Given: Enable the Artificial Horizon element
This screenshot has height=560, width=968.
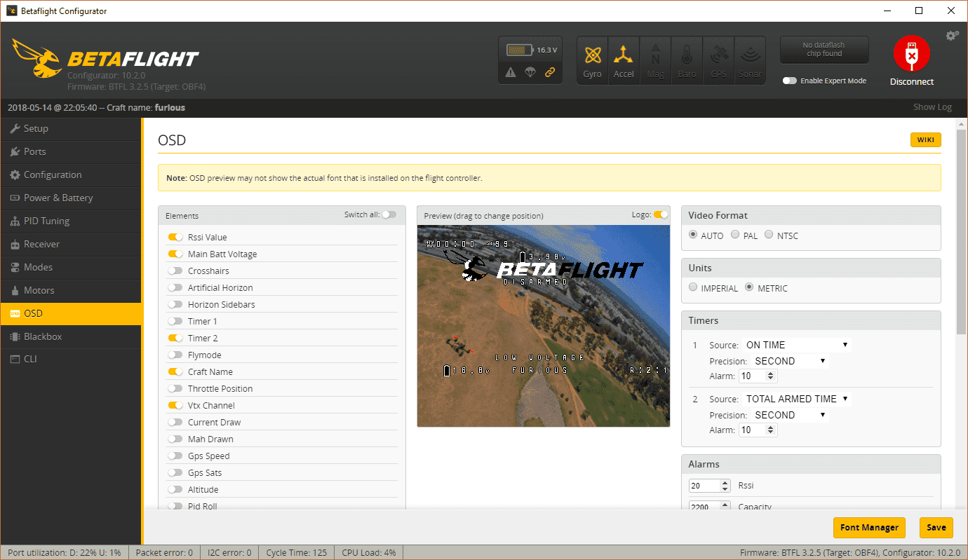Looking at the screenshot, I should point(175,287).
